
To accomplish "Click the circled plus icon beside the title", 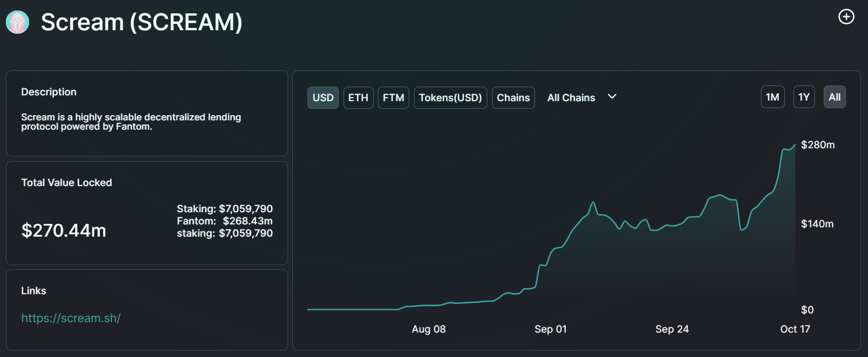I will pos(846,17).
